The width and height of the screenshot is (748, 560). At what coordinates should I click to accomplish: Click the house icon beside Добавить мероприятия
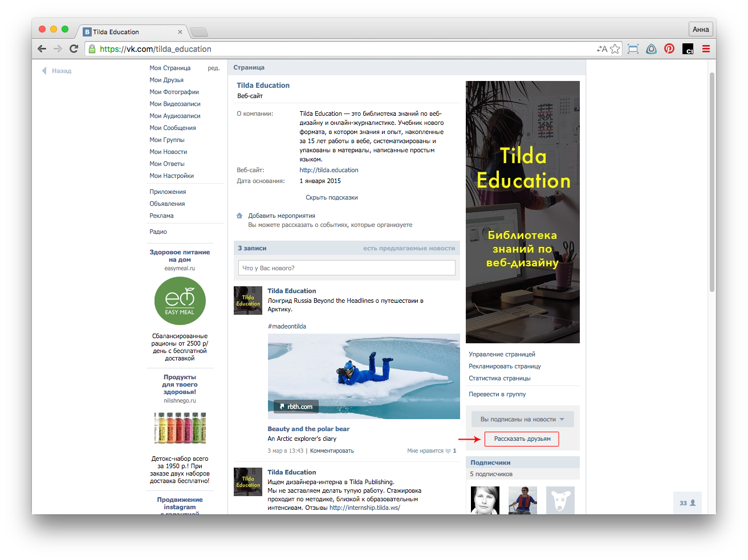pos(239,216)
